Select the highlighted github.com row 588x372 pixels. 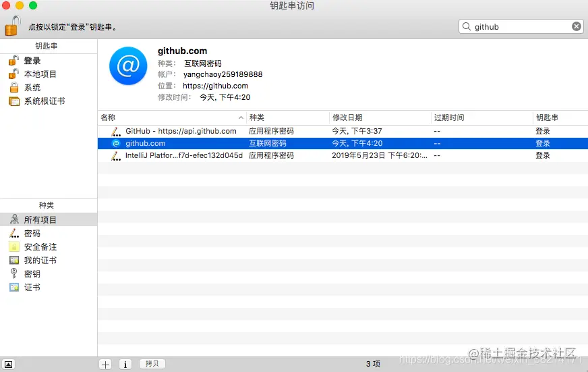tap(343, 143)
